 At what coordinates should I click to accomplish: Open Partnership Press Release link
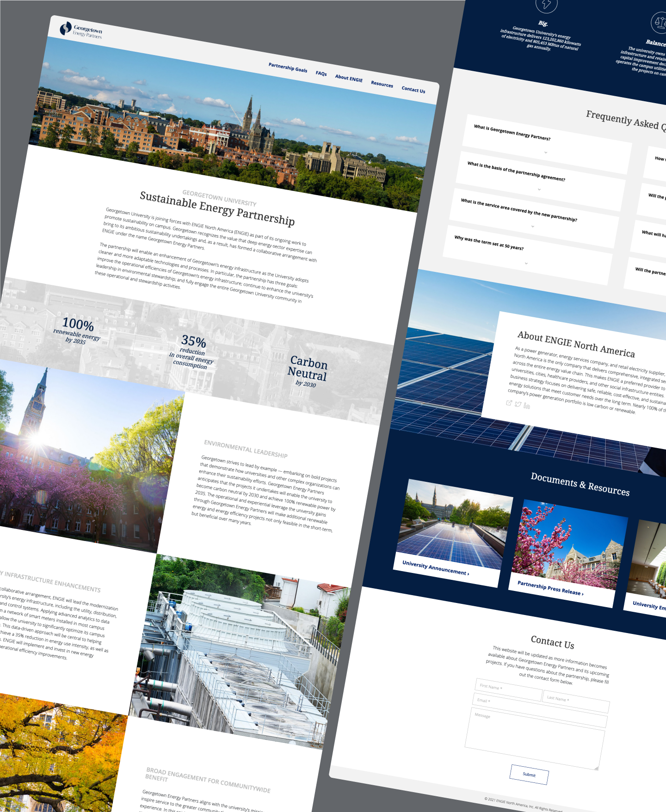tap(550, 588)
